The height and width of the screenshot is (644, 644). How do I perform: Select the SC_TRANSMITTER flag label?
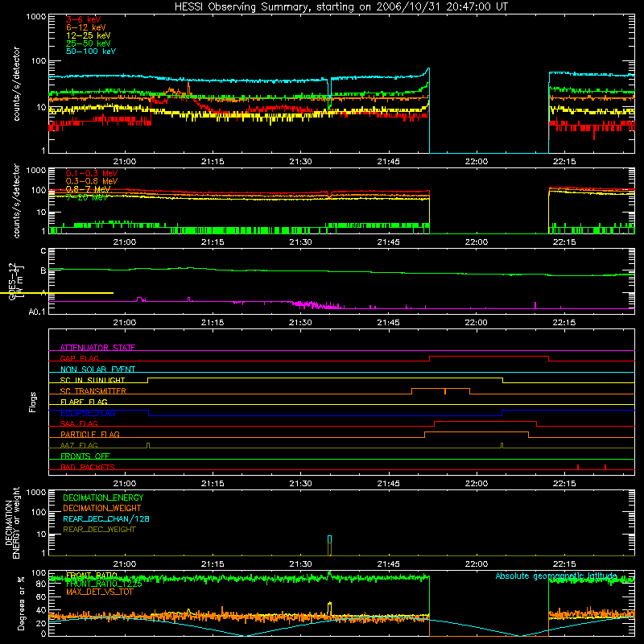coord(93,391)
